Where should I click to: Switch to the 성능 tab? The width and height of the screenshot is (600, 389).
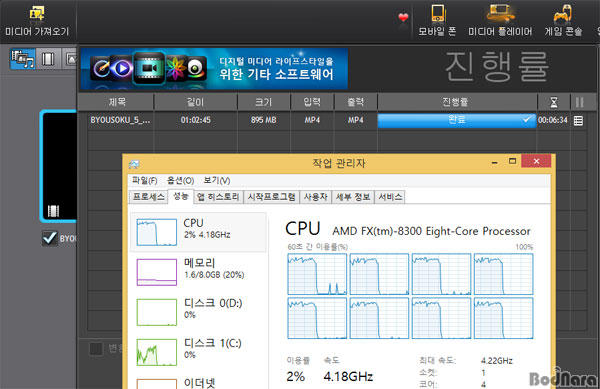point(181,196)
